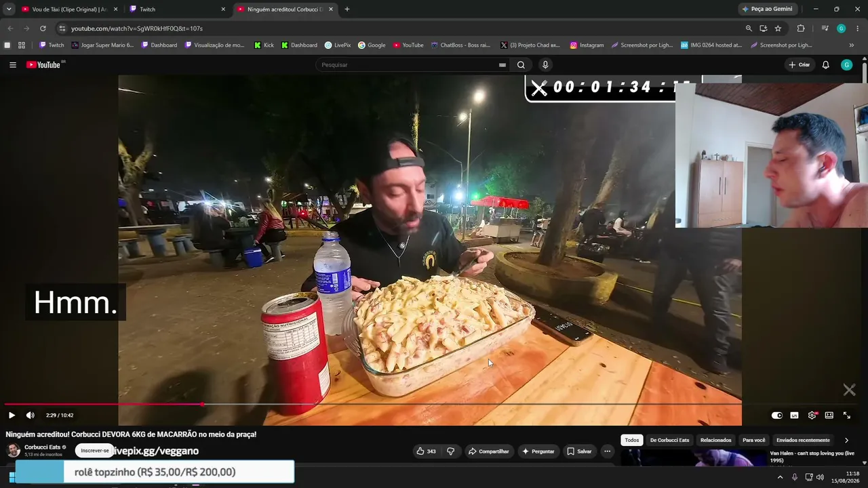Save the video with Salvar
The image size is (868, 488).
(579, 451)
